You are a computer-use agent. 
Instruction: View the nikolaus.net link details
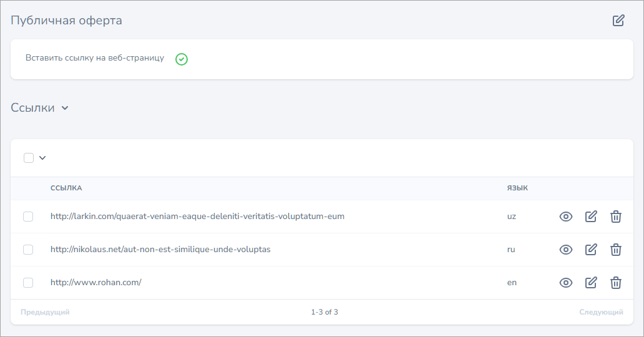pos(565,250)
